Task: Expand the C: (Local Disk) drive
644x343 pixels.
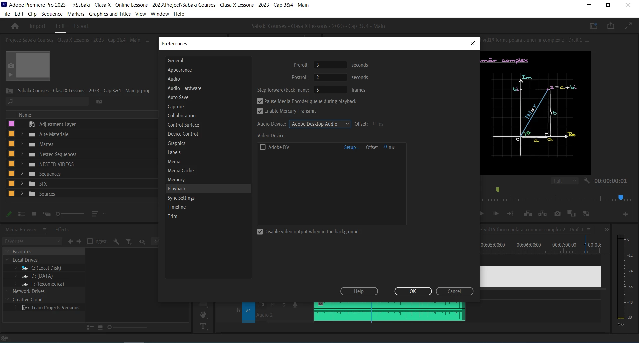Action: click(x=16, y=268)
